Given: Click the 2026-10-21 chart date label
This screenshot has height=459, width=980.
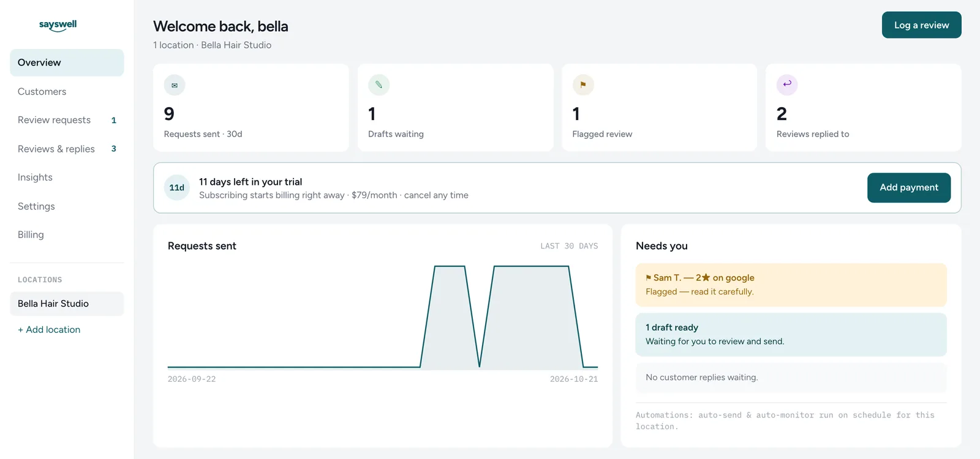Looking at the screenshot, I should click(574, 379).
